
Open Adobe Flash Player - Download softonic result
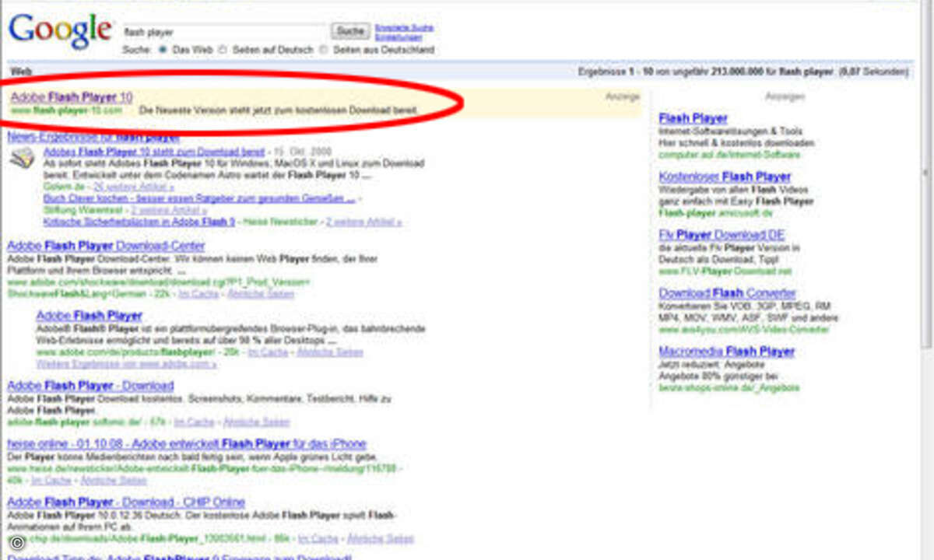pyautogui.click(x=90, y=386)
